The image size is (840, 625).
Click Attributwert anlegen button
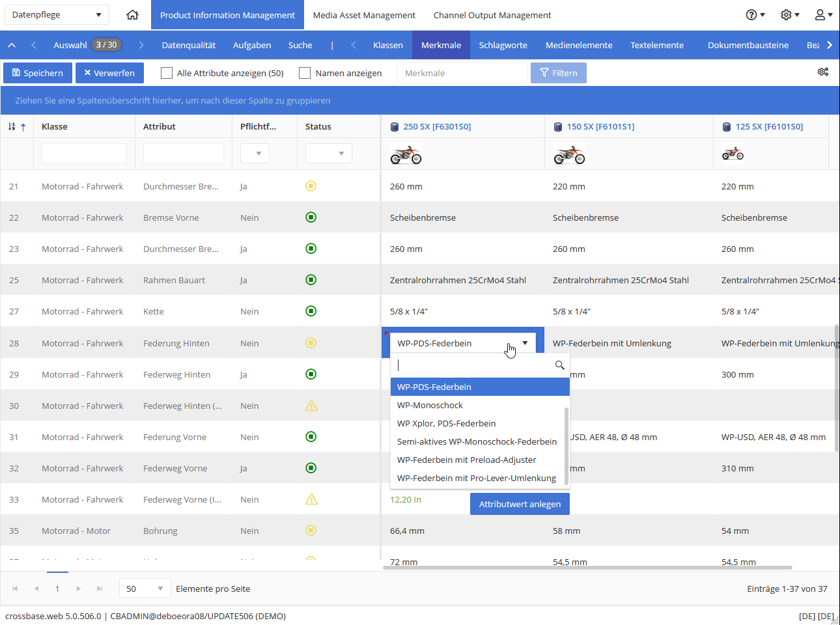pyautogui.click(x=520, y=504)
